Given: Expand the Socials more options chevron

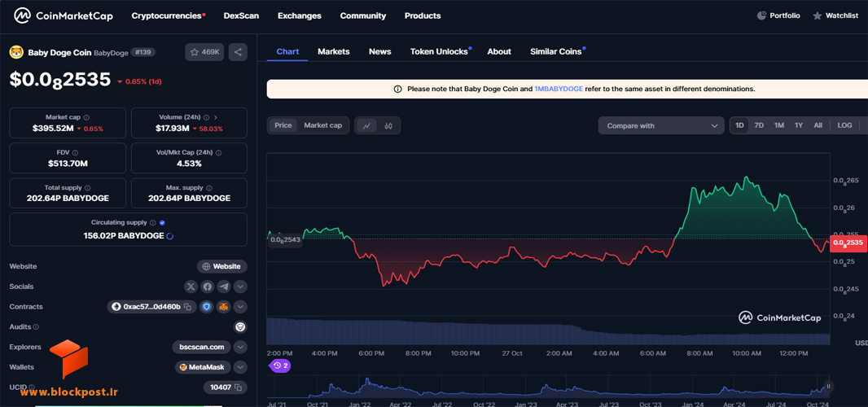Looking at the screenshot, I should tap(240, 287).
